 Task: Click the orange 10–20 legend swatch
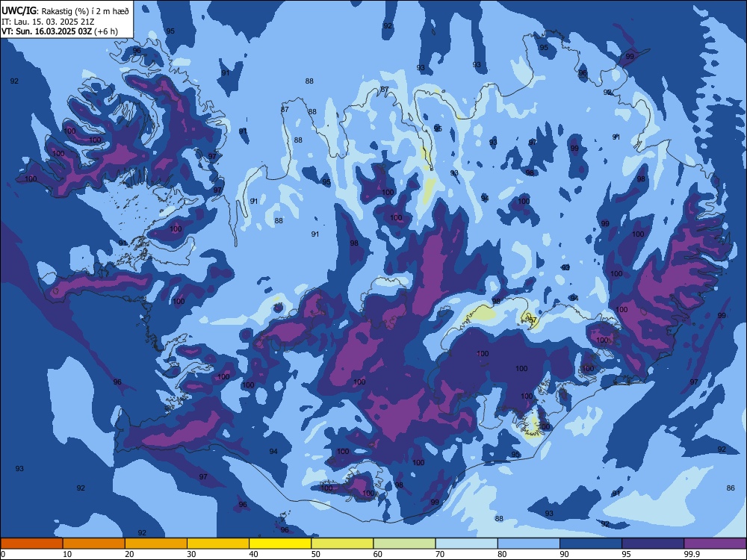[x=94, y=544]
